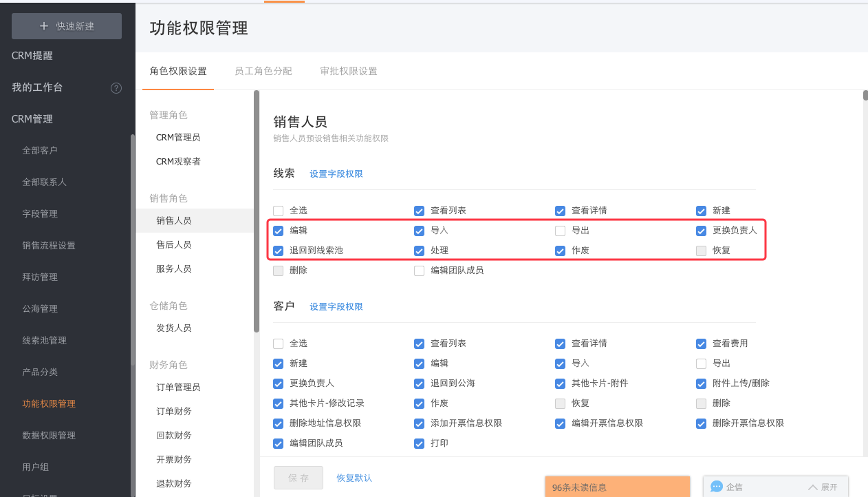Uncheck 新建 under 线索

tap(702, 211)
